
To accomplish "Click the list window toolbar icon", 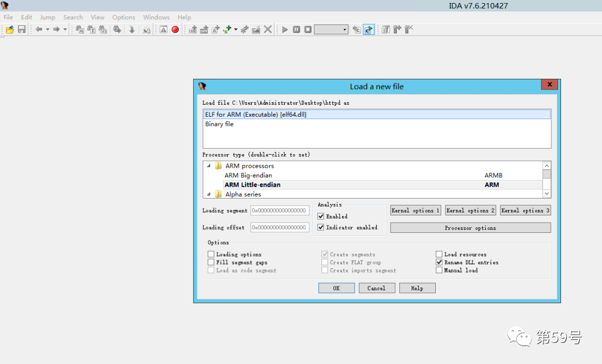I will tap(386, 29).
